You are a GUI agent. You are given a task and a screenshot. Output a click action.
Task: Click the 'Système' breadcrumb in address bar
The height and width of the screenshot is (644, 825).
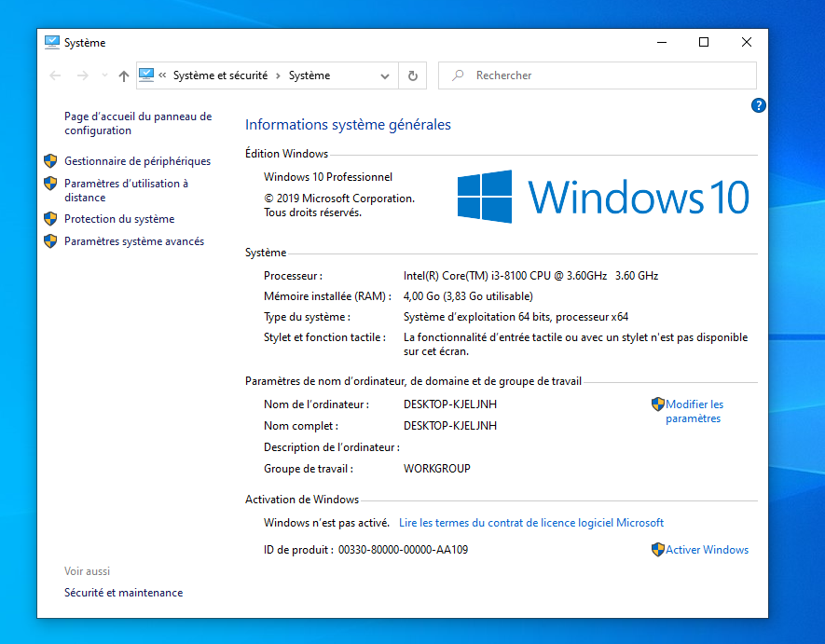tap(309, 75)
